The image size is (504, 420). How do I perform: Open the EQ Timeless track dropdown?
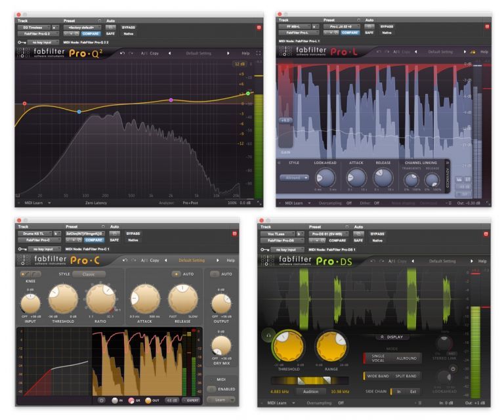click(34, 28)
